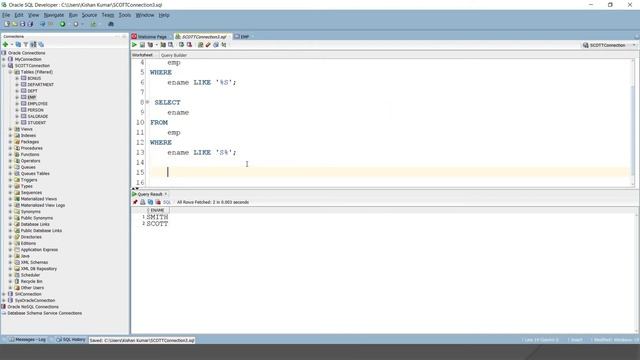The height and width of the screenshot is (360, 640).
Task: Select the Materialized View Logs node
Action: coord(43,205)
